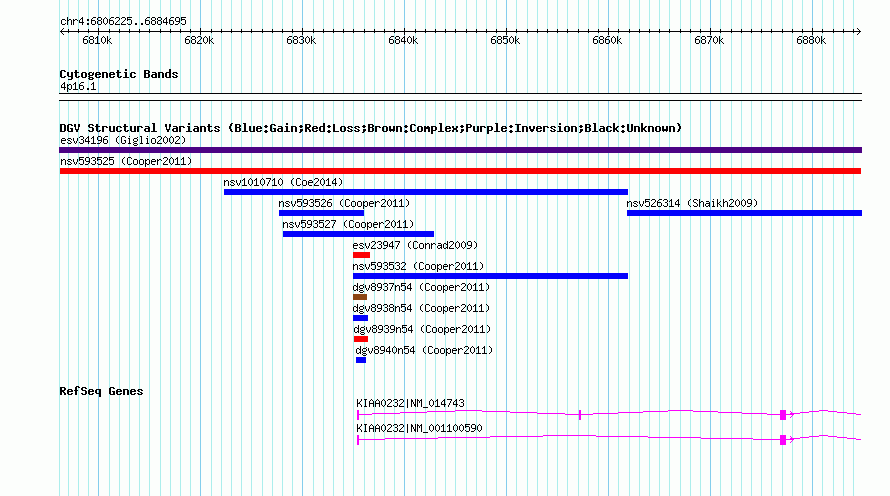
Task: Click the small red esv23947 bar
Action: (361, 255)
